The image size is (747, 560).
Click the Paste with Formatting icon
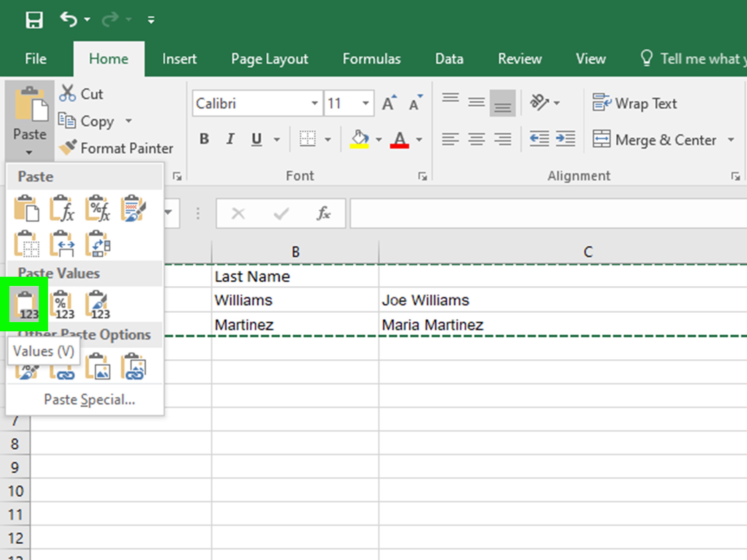pos(134,209)
